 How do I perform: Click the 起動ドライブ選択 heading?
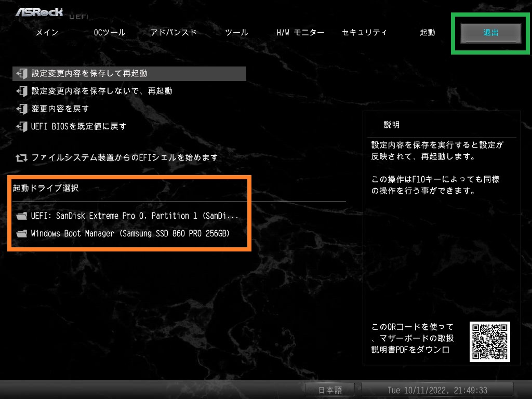(46, 188)
